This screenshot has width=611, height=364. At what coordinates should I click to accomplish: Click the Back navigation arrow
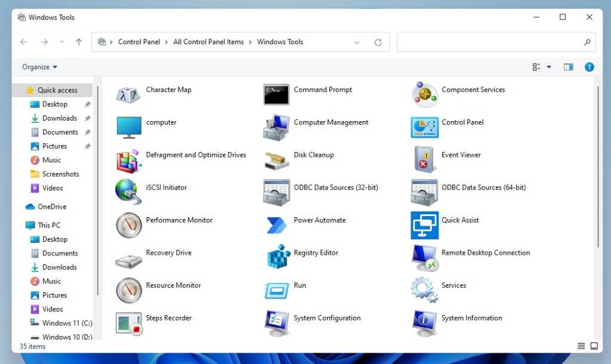pos(24,42)
